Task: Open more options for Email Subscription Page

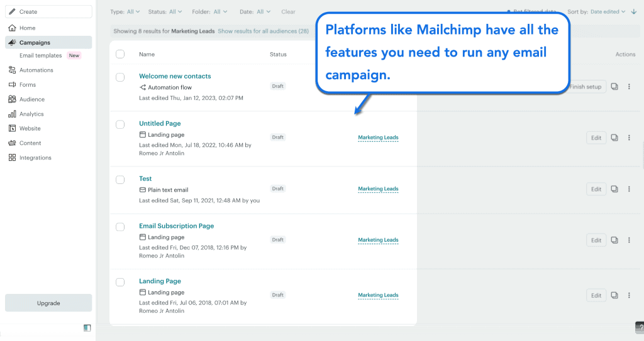Action: 629,241
